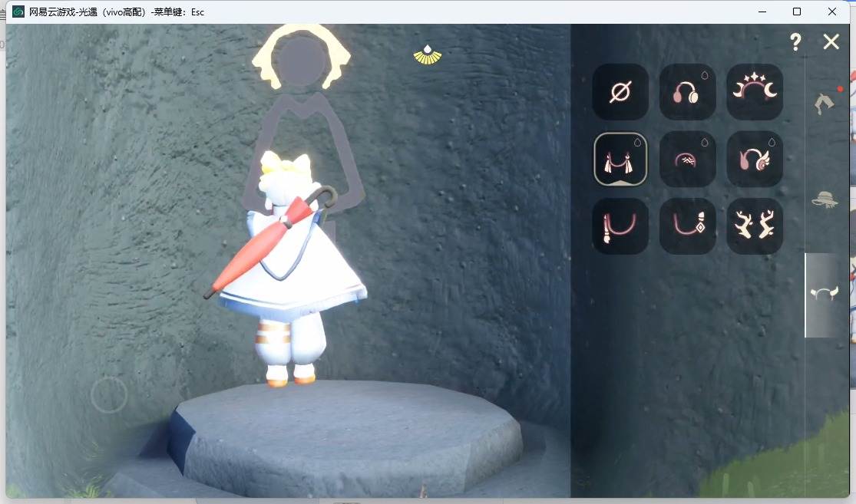Equip the white antlers accessory
Image resolution: width=856 pixels, height=504 pixels.
[x=755, y=226]
